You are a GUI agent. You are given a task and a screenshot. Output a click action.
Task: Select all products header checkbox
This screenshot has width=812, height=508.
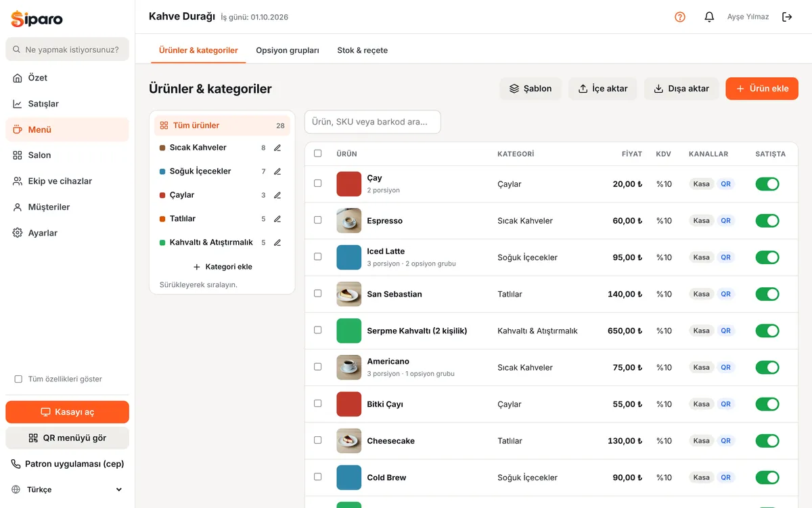pyautogui.click(x=318, y=153)
